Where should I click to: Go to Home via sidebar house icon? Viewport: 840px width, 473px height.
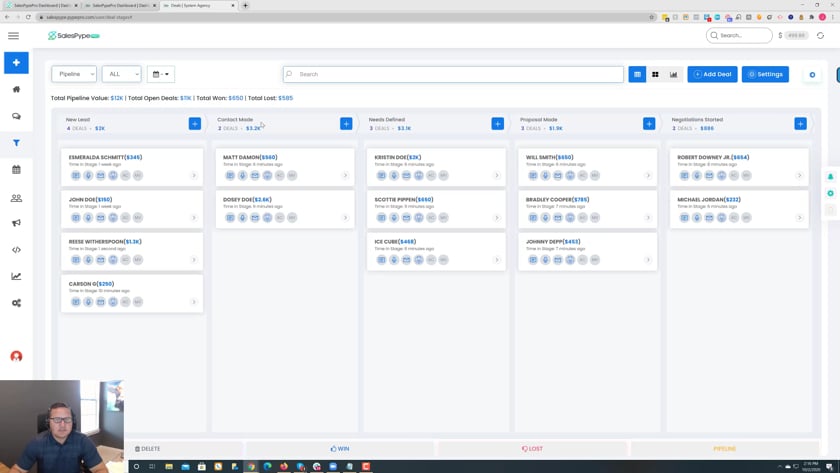[x=16, y=89]
